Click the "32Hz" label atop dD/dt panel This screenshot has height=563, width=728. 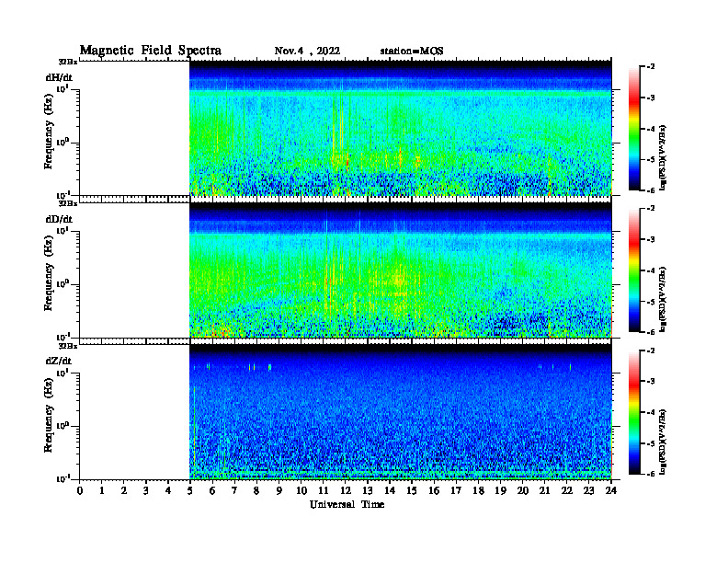(x=68, y=203)
